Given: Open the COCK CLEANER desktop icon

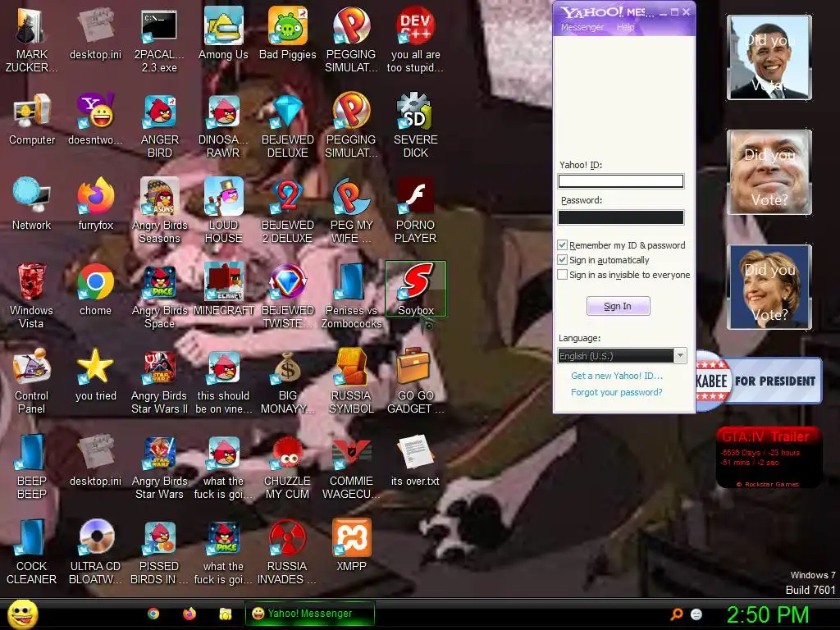Looking at the screenshot, I should coord(32,551).
